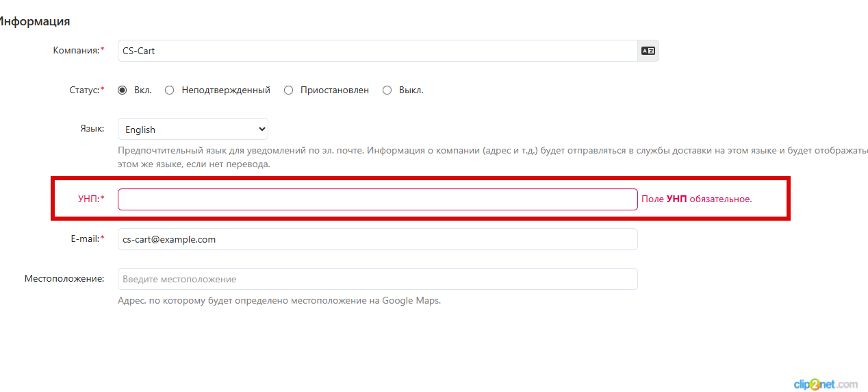This screenshot has height=392, width=868.
Task: Select the Неподтвержденный status option
Action: [170, 90]
